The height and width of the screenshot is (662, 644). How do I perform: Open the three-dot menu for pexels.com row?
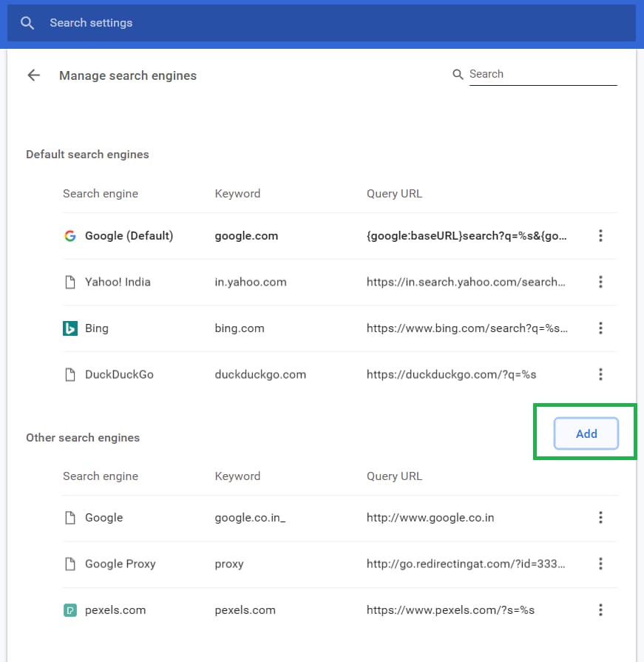600,609
